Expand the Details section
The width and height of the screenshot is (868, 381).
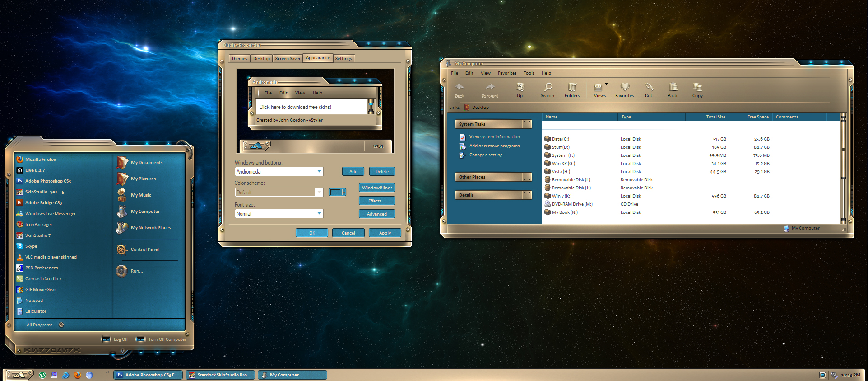[x=527, y=195]
